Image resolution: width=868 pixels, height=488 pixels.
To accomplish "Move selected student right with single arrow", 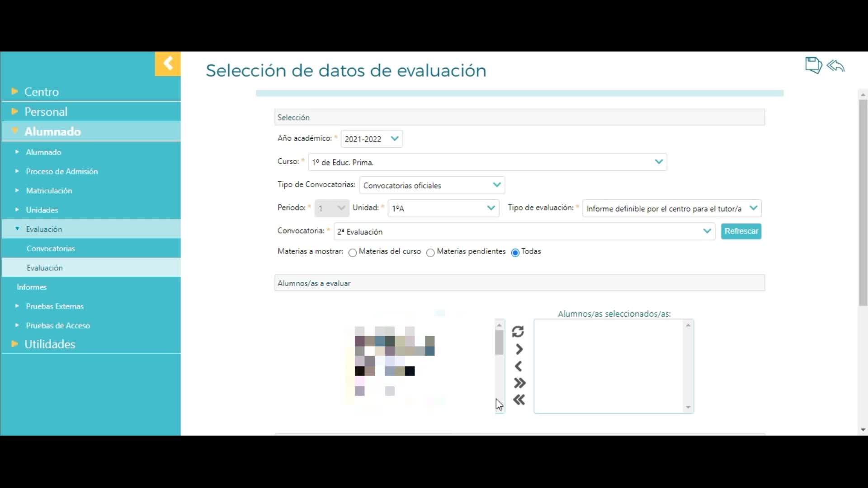I will click(x=519, y=349).
